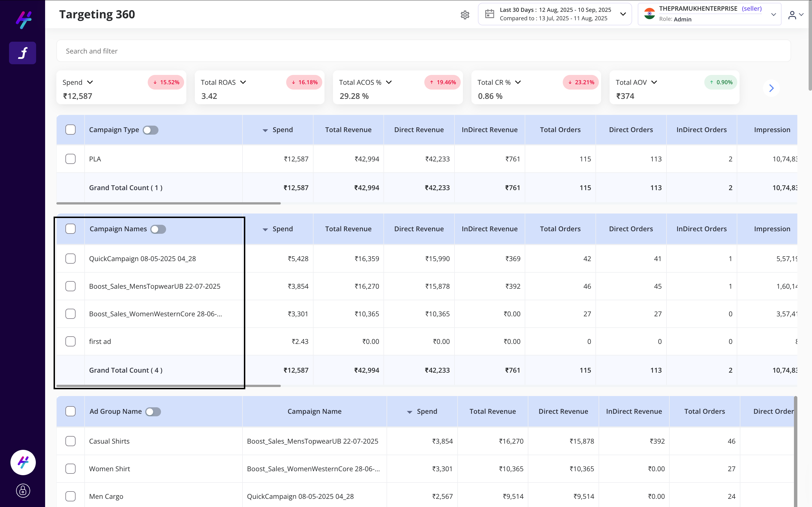This screenshot has width=812, height=507.
Task: Open the Flipkart sidebar icon
Action: pyautogui.click(x=23, y=53)
